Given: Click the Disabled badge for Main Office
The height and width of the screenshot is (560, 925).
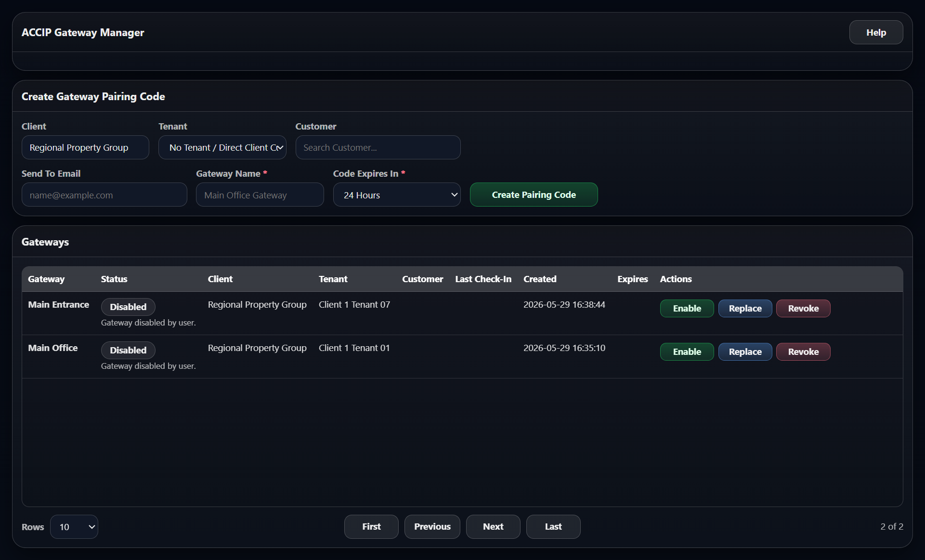Looking at the screenshot, I should click(128, 350).
